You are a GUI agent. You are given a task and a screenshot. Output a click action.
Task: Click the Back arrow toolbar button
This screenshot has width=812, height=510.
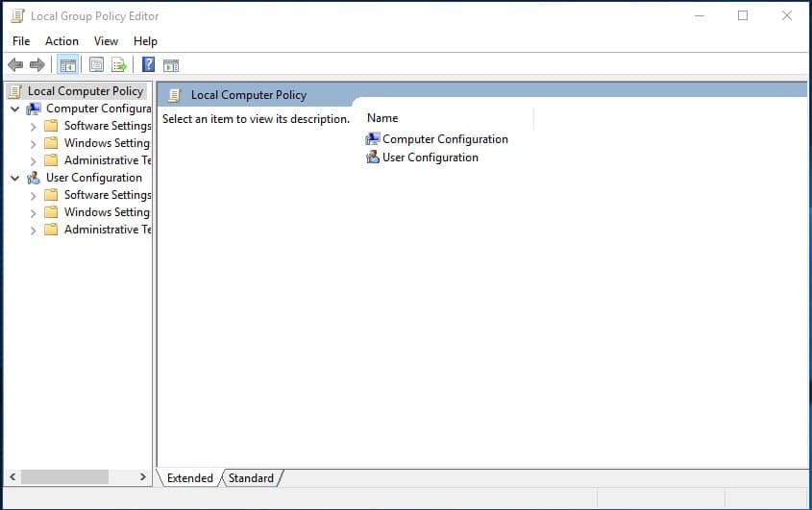(x=15, y=64)
